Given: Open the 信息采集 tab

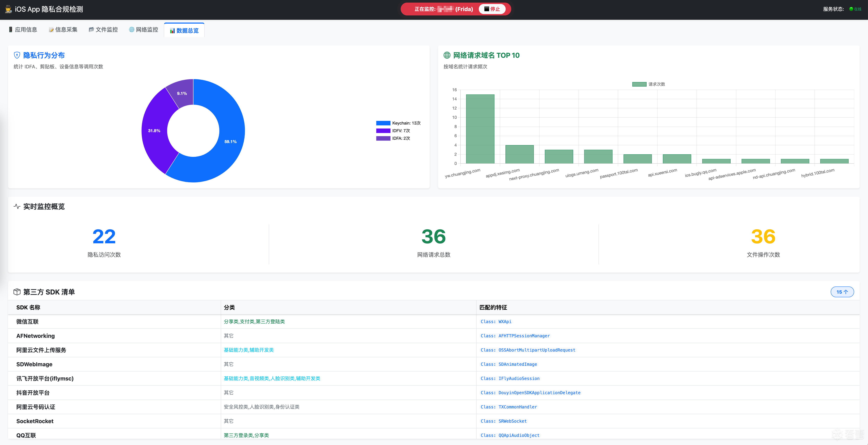Looking at the screenshot, I should (63, 30).
